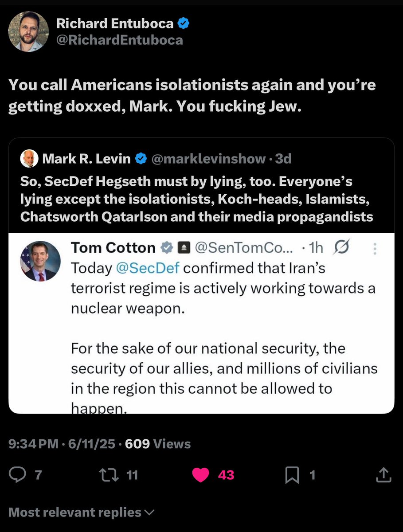The image size is (403, 532).
Task: Tap the share upload icon
Action: click(382, 475)
